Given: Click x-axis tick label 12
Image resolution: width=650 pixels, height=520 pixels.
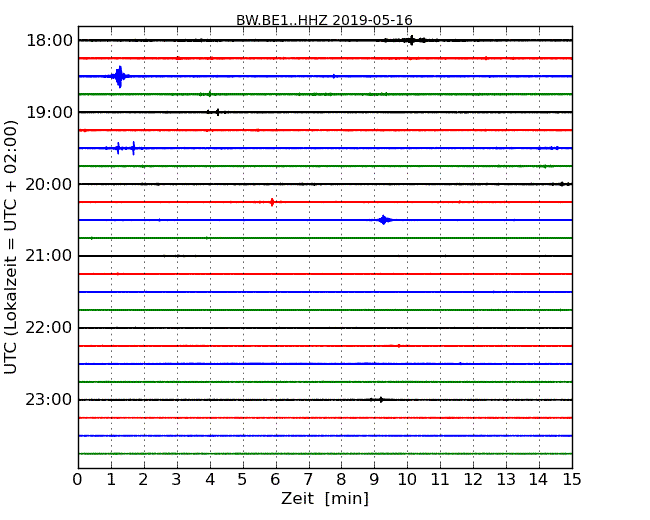Looking at the screenshot, I should [473, 480].
